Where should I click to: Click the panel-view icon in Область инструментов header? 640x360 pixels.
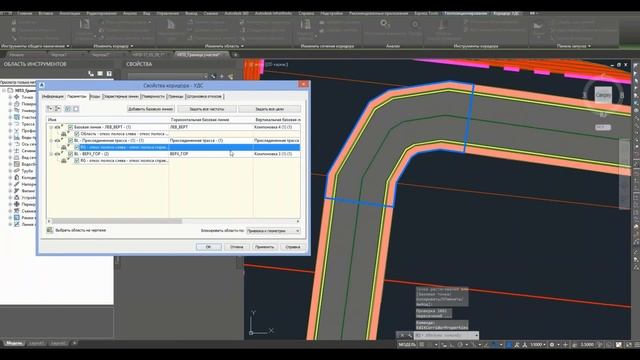(100, 73)
